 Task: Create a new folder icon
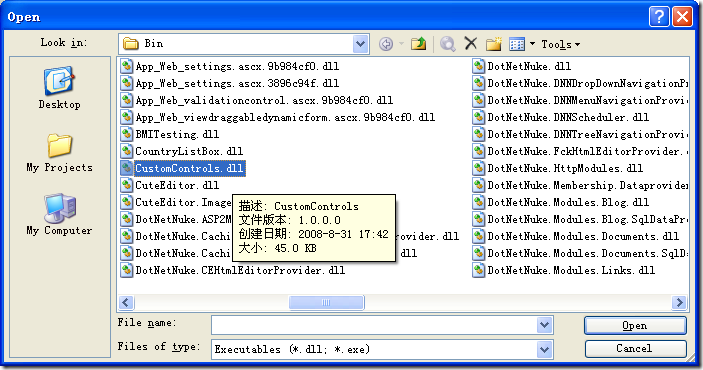[494, 44]
